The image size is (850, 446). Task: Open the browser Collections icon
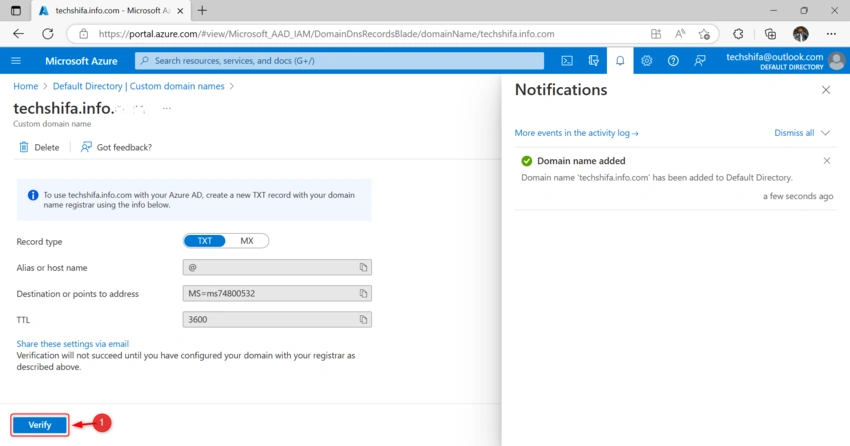coord(770,34)
